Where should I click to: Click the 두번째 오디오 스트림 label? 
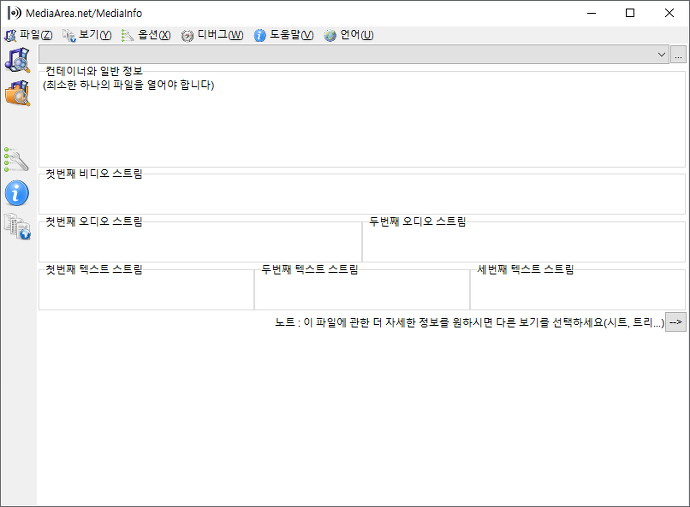417,221
